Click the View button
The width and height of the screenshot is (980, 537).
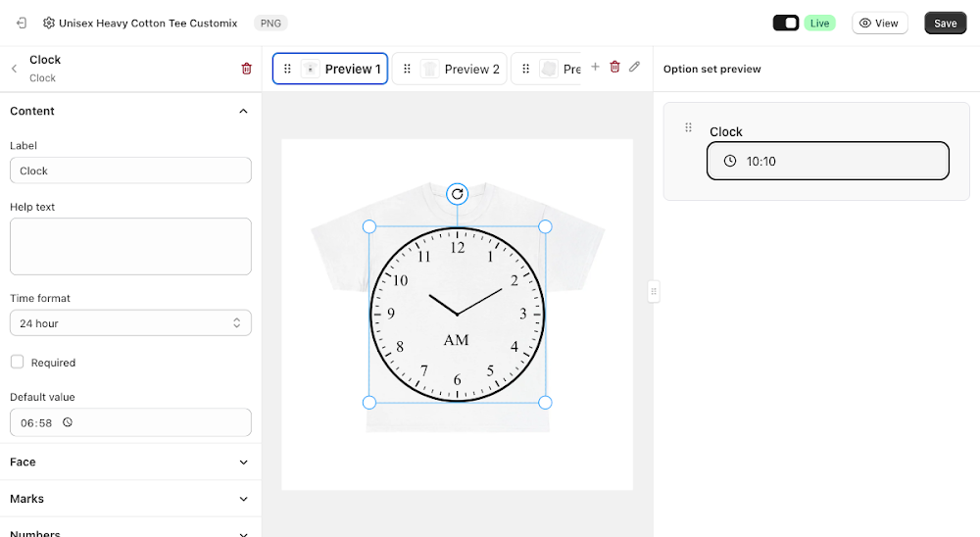tap(879, 24)
